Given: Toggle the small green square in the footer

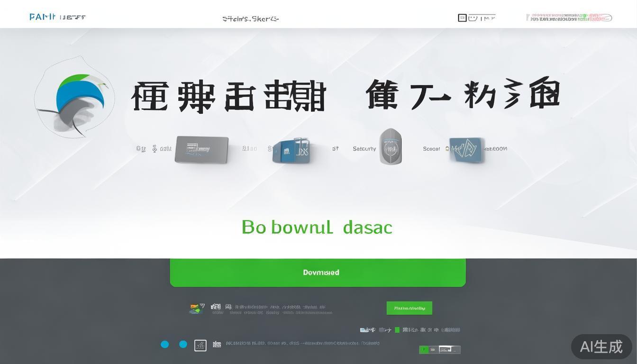Looking at the screenshot, I should pos(397,329).
